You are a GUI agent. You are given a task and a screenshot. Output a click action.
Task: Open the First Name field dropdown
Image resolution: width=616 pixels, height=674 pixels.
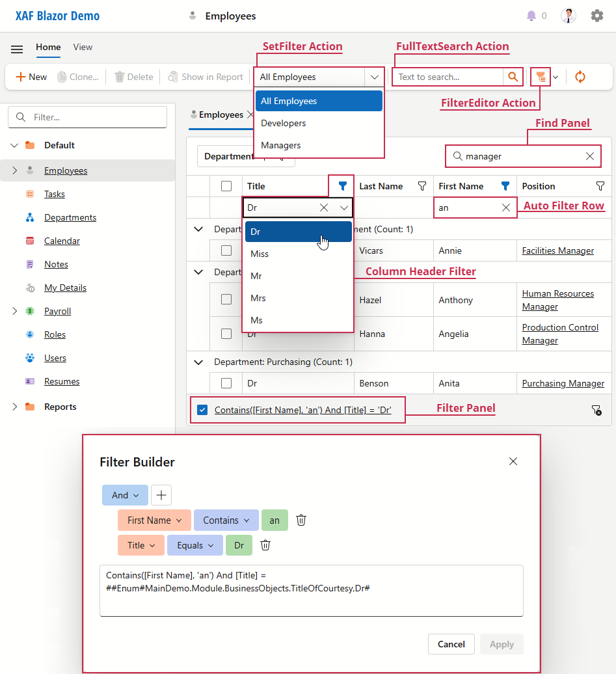tap(154, 520)
